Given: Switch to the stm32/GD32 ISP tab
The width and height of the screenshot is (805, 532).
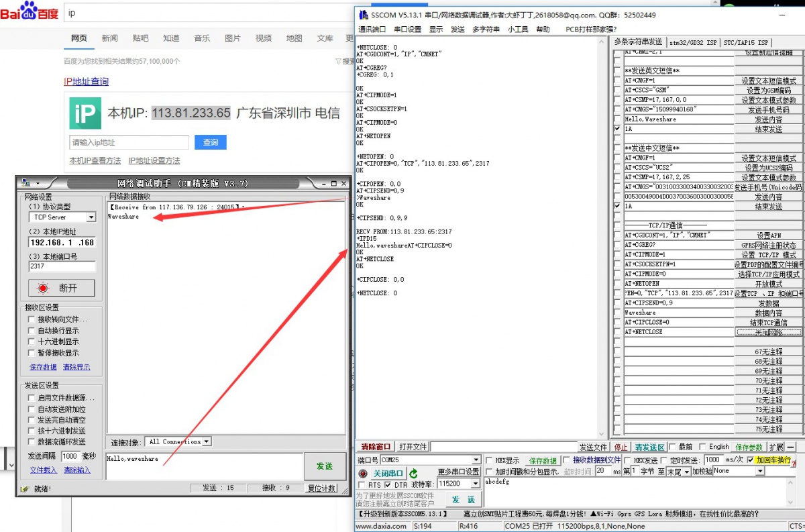Looking at the screenshot, I should click(693, 42).
